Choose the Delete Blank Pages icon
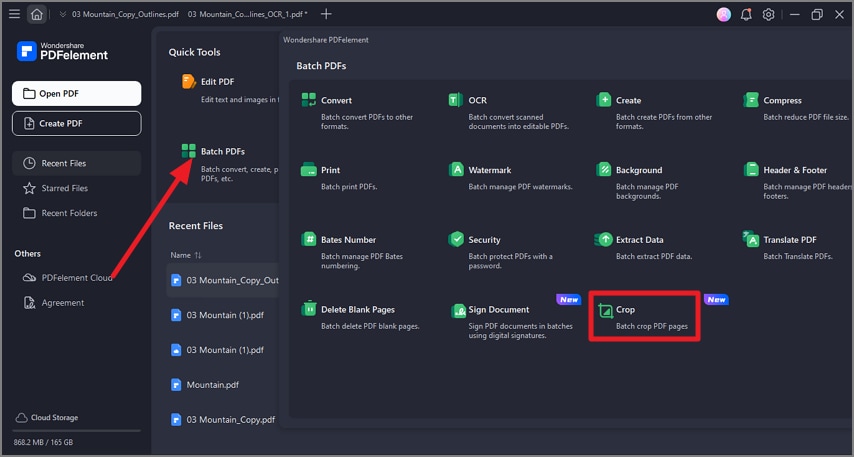 309,308
